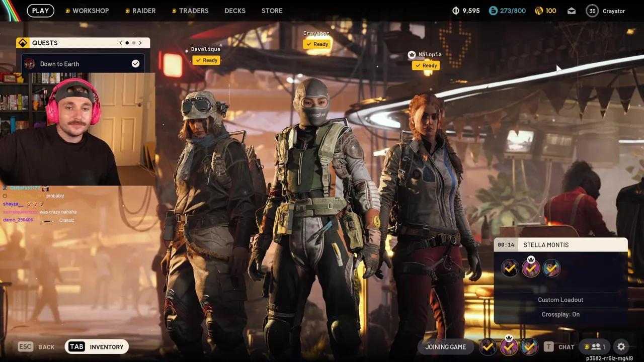The image size is (644, 362).
Task: Select the first quest page dot
Action: tap(127, 43)
